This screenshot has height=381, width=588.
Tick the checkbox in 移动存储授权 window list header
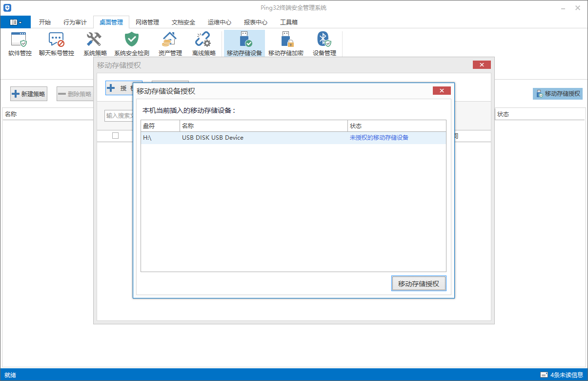coord(115,136)
